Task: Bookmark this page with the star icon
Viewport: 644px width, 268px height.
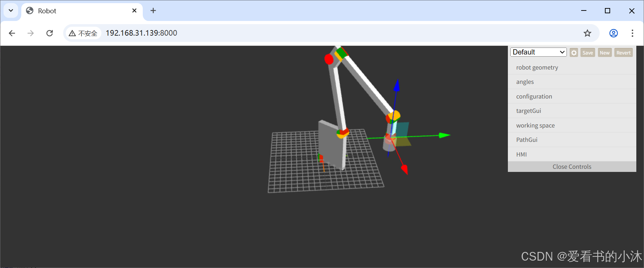Action: pos(587,33)
